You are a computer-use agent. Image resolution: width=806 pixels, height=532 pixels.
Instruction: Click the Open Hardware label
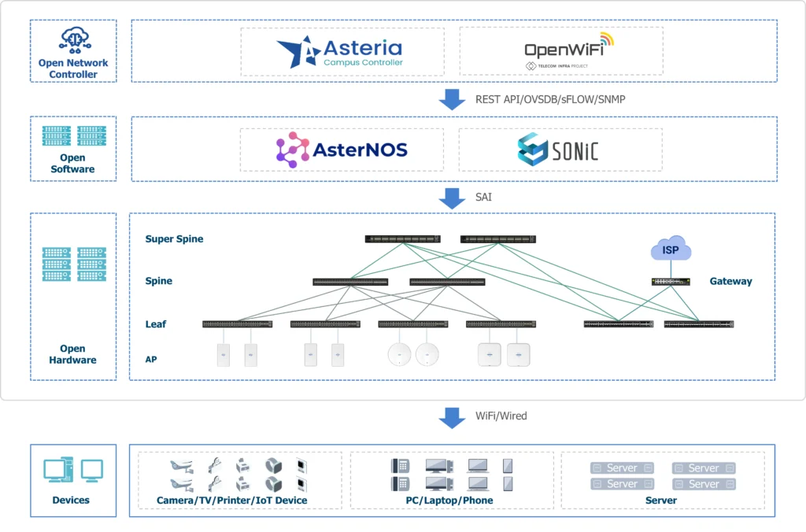72,354
